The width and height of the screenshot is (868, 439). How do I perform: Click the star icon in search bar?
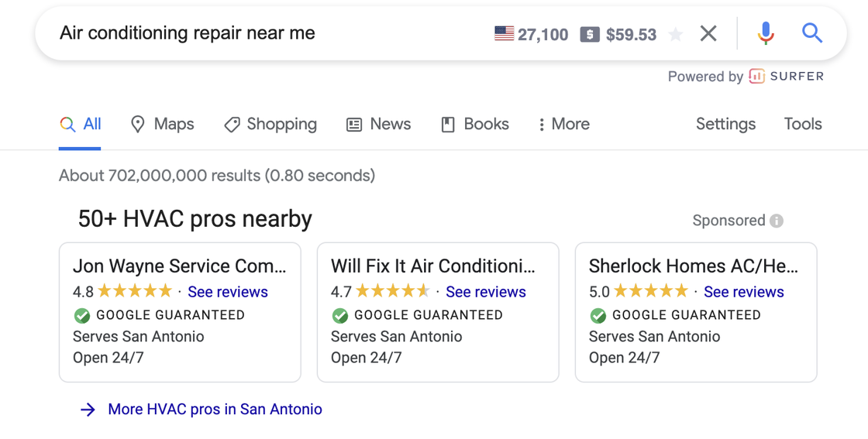click(x=676, y=34)
